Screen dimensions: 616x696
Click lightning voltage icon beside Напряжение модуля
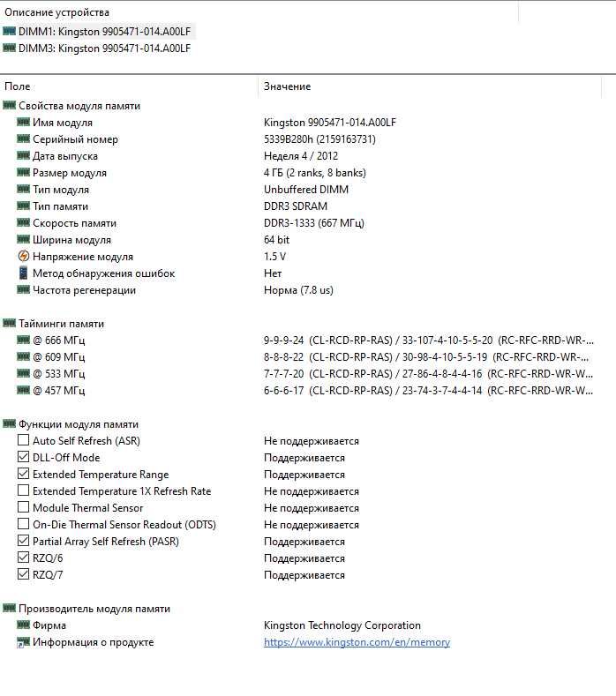[23, 256]
